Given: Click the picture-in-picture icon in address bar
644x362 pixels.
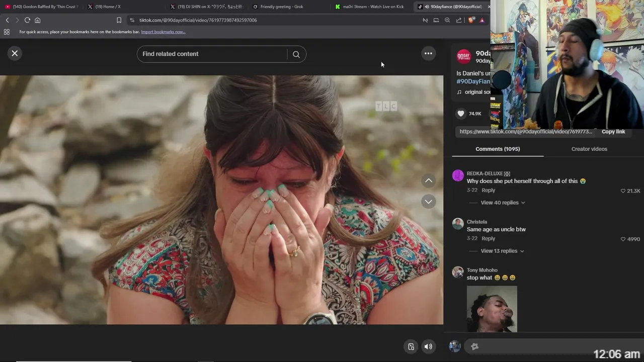Looking at the screenshot, I should (x=436, y=20).
